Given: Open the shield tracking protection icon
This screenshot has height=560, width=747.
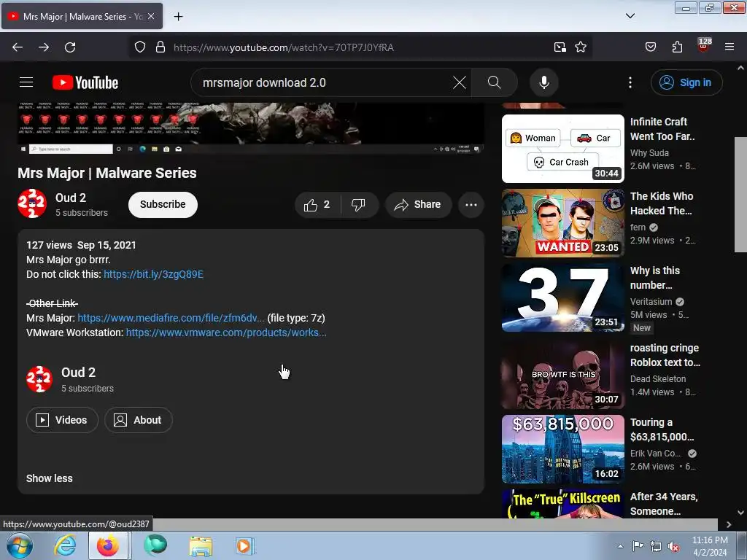Looking at the screenshot, I should [139, 47].
